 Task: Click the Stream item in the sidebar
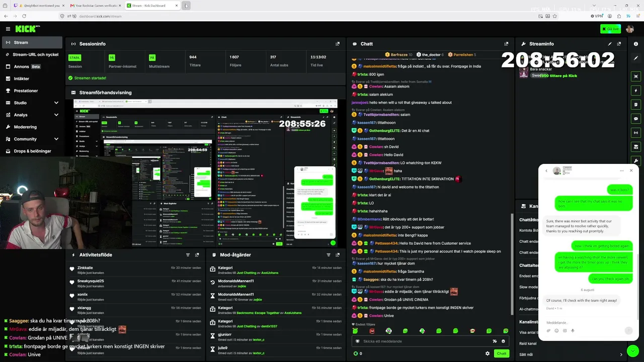tap(31, 42)
